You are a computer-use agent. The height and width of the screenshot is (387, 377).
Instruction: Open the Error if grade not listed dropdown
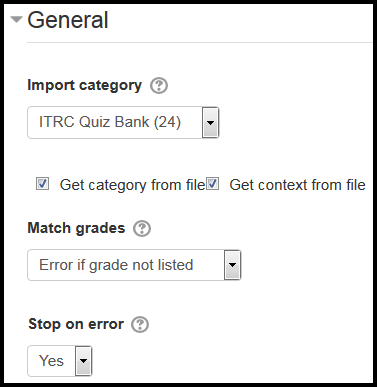point(134,265)
